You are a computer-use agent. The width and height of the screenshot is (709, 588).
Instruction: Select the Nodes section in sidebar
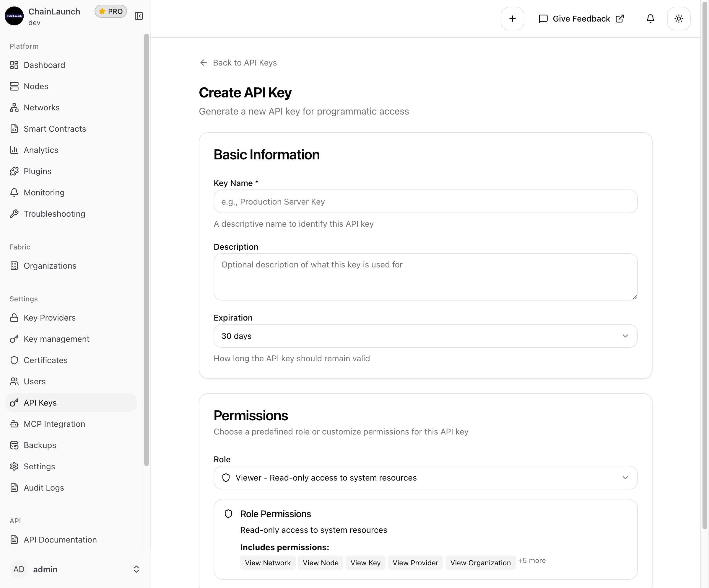coord(36,86)
